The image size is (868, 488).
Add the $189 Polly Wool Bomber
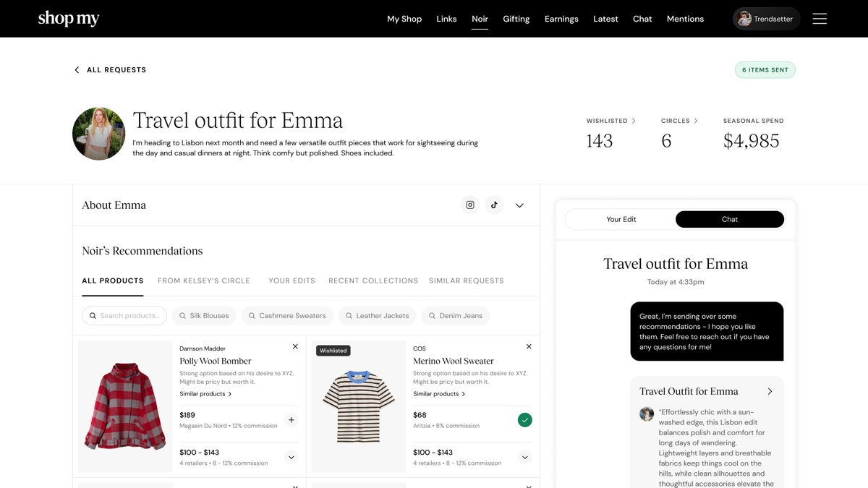(291, 420)
